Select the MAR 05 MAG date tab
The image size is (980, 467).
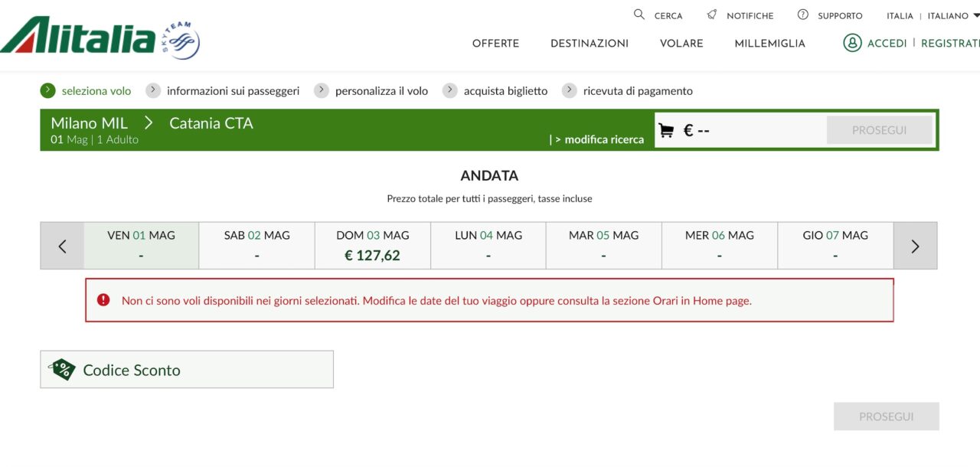tap(604, 246)
